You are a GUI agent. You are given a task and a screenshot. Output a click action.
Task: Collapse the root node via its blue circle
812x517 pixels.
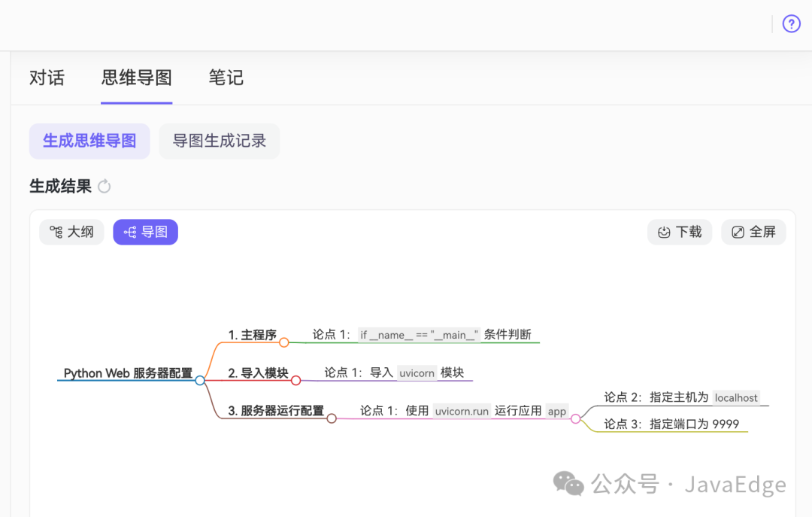click(x=199, y=380)
